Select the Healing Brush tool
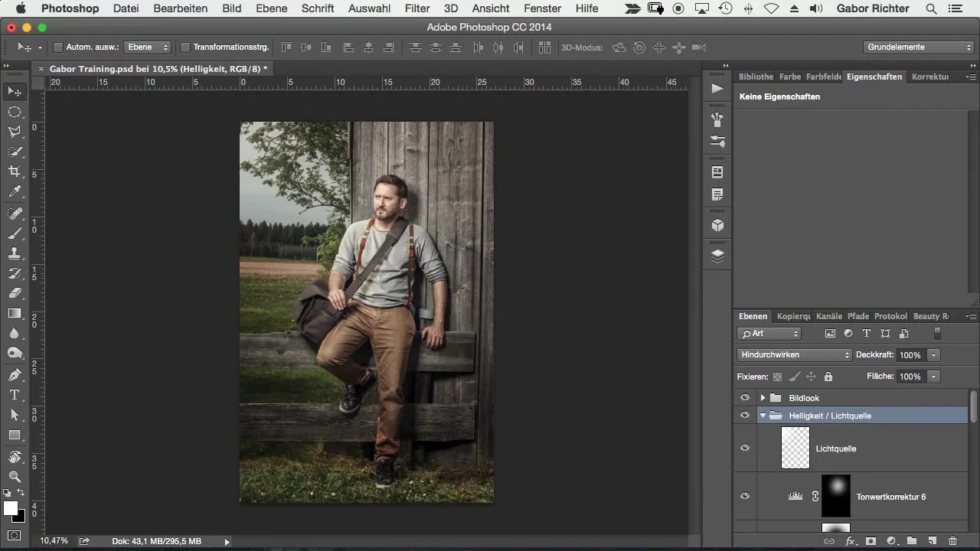Screen dimensions: 980x551 point(15,214)
